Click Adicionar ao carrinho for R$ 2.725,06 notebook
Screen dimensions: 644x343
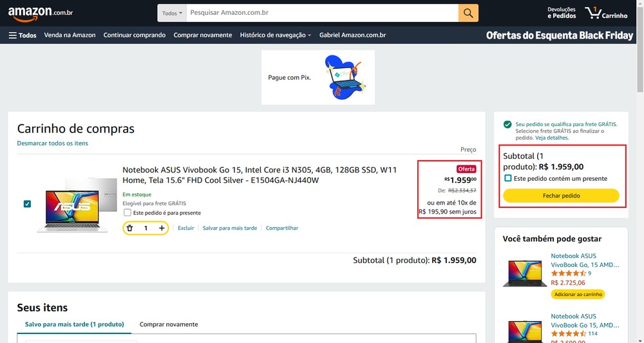pyautogui.click(x=578, y=295)
